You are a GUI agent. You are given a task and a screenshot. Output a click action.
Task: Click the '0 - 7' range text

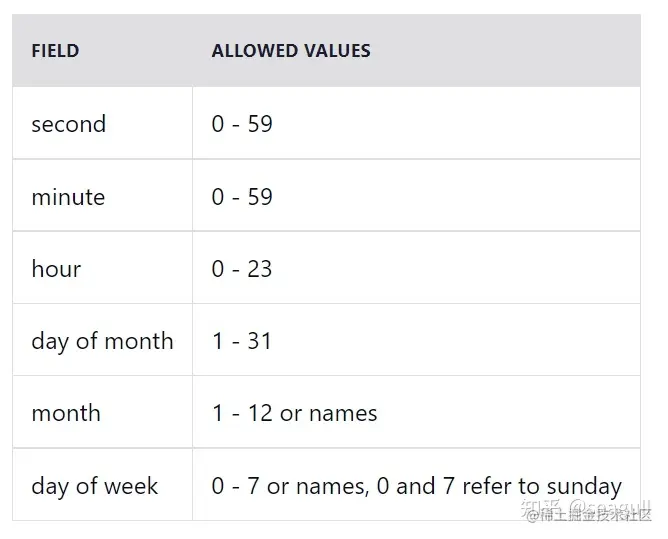click(235, 486)
